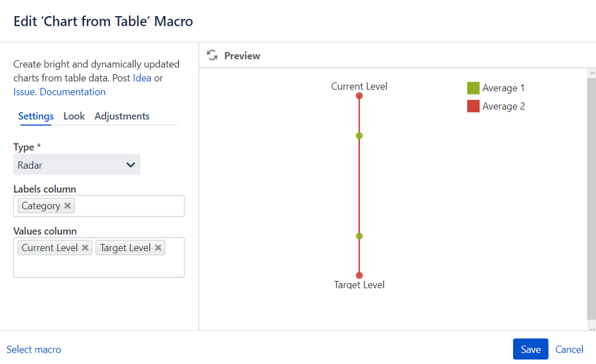Select the Settings tab
596x364 pixels.
[36, 116]
